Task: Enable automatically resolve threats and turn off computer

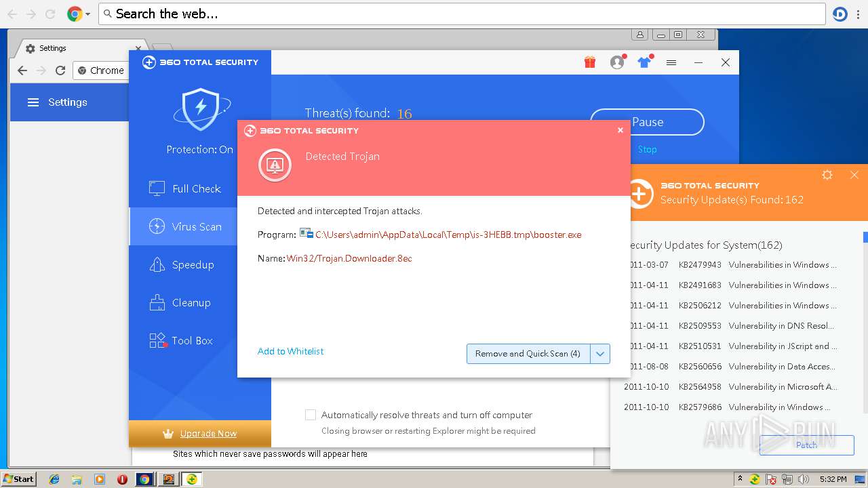Action: 311,415
